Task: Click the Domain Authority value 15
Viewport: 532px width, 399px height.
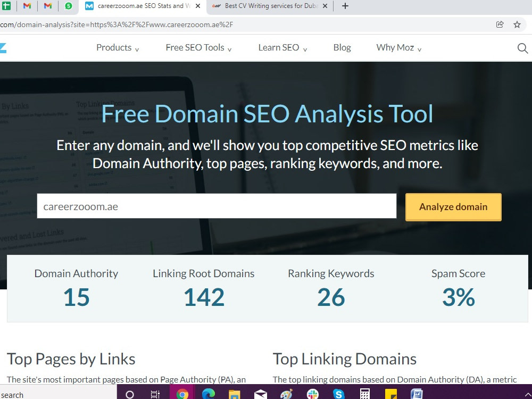Action: pyautogui.click(x=76, y=297)
